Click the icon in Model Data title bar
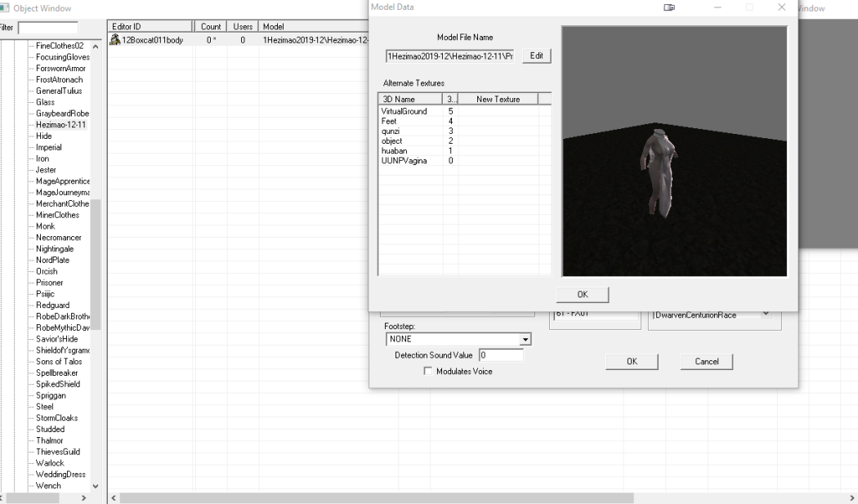Screen dimensions: 858x504 click(669, 7)
